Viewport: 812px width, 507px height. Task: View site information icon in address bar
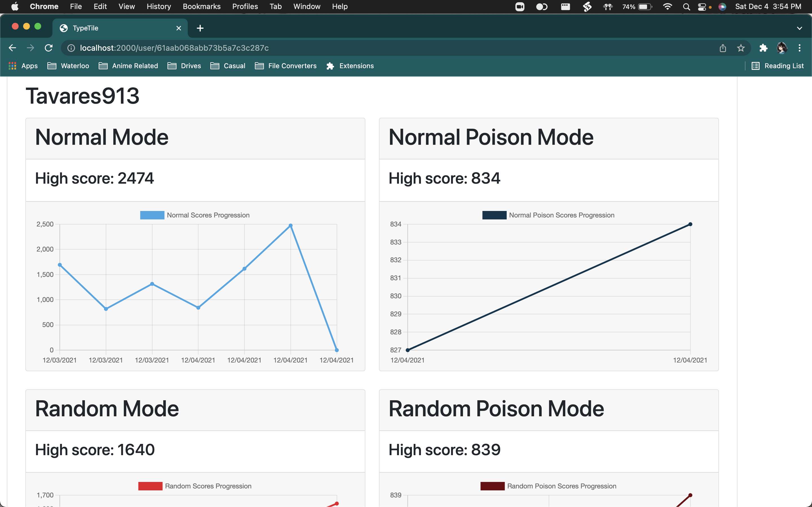click(x=71, y=48)
